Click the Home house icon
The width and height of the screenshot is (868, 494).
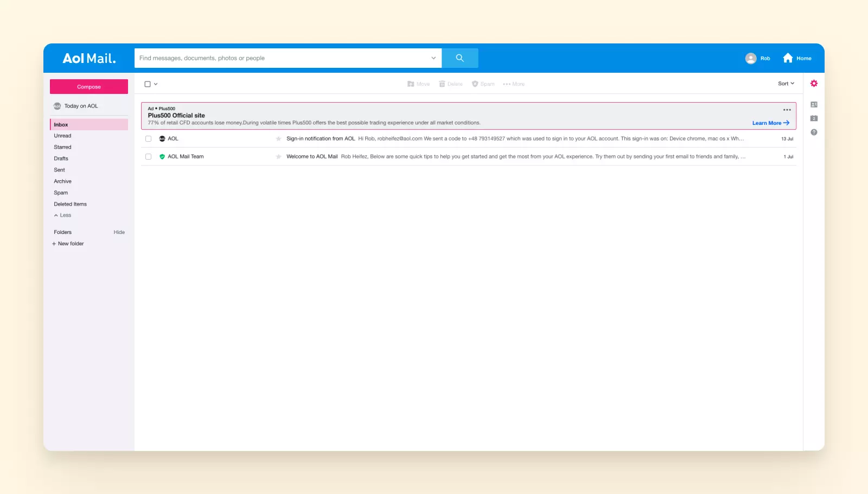point(788,58)
